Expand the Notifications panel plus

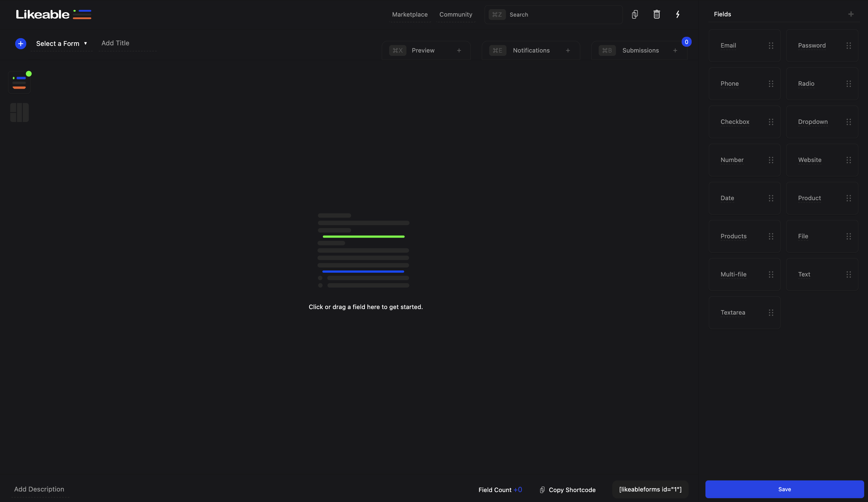[x=568, y=51]
